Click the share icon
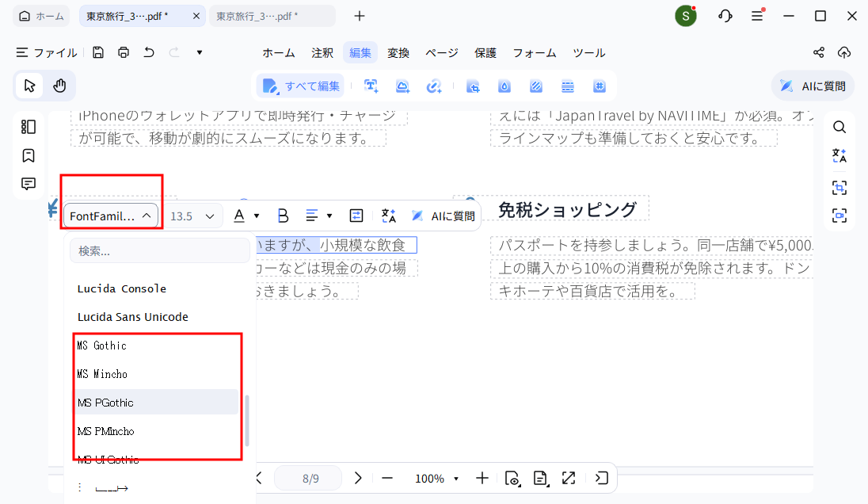Viewport: 868px width, 504px height. [819, 52]
